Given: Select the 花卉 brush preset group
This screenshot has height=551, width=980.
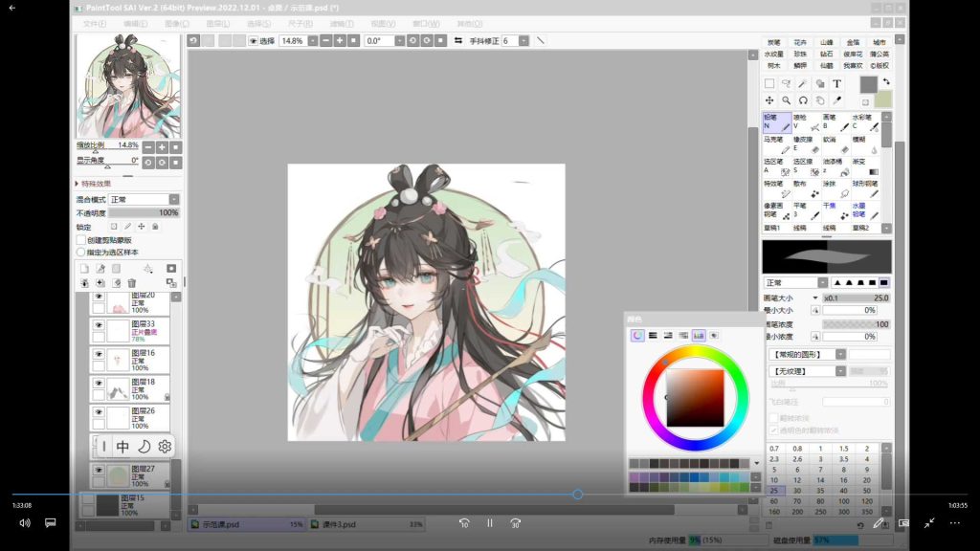Looking at the screenshot, I should point(800,42).
